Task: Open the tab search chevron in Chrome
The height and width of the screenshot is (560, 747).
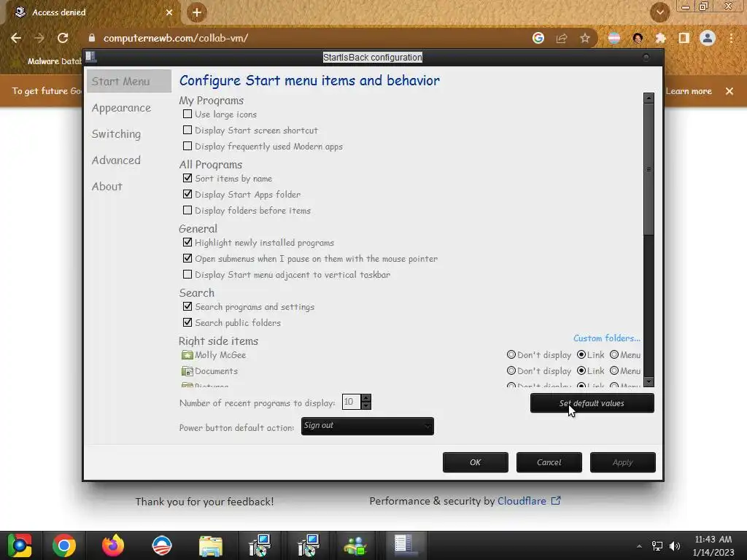Action: click(660, 12)
